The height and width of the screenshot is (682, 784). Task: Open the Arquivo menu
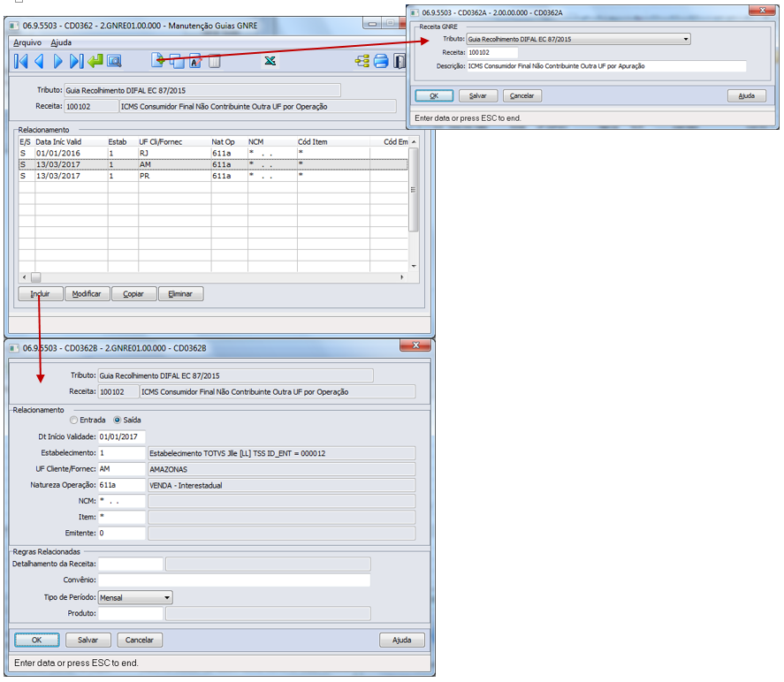[27, 43]
